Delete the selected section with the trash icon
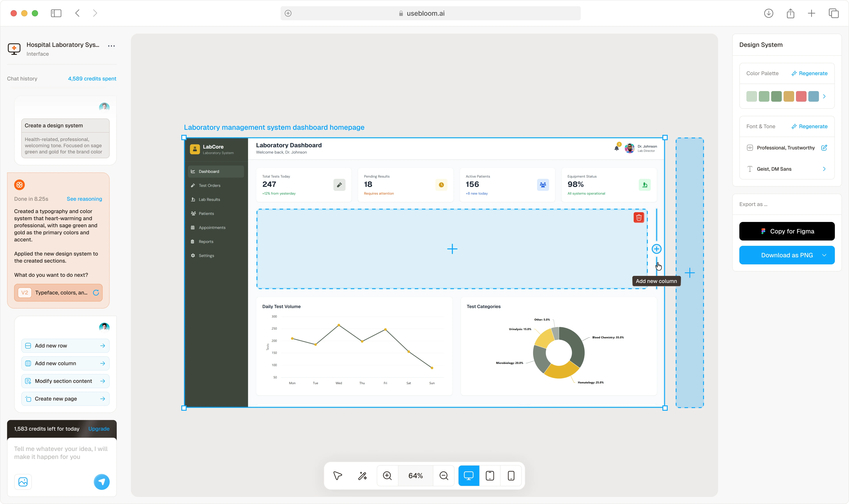Screen dimensions: 849x504 (x=639, y=217)
